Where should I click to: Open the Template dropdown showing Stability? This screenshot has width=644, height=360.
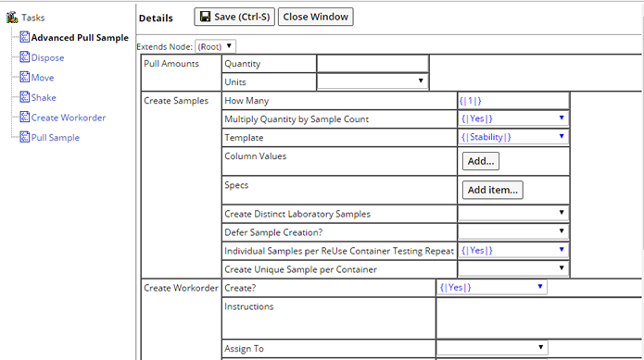[513, 137]
